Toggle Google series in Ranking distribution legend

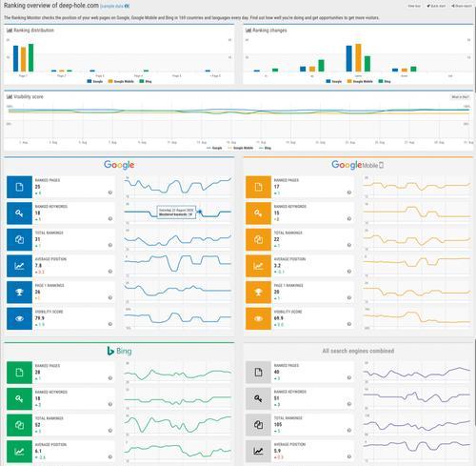pos(95,81)
